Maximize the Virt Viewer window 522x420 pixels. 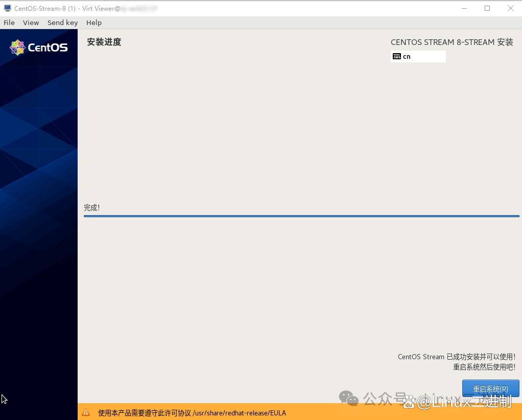pyautogui.click(x=487, y=8)
